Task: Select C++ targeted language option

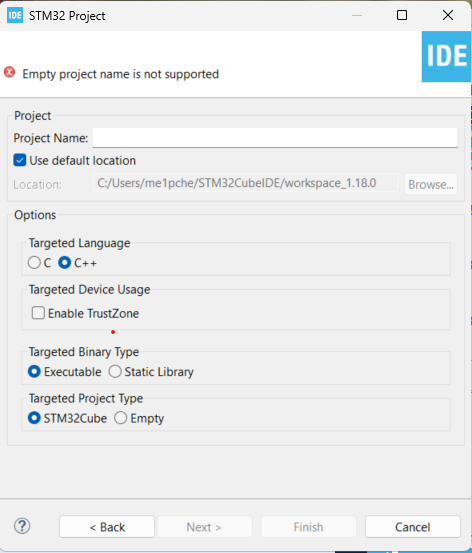Action: 65,263
